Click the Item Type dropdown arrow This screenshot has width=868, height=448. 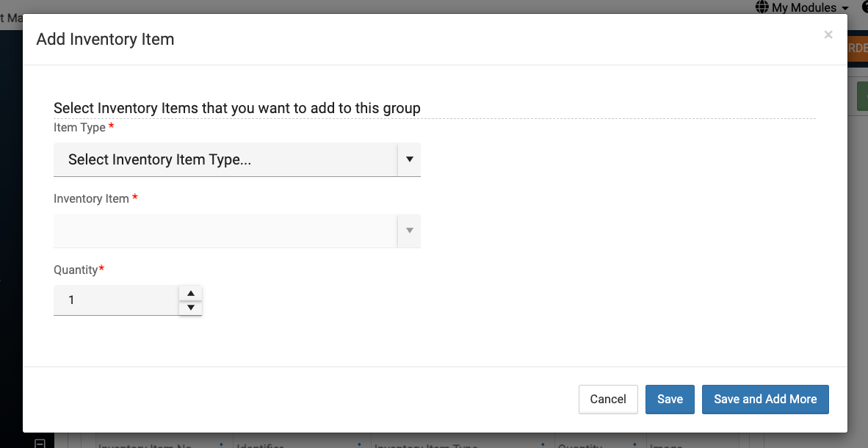[x=409, y=159]
